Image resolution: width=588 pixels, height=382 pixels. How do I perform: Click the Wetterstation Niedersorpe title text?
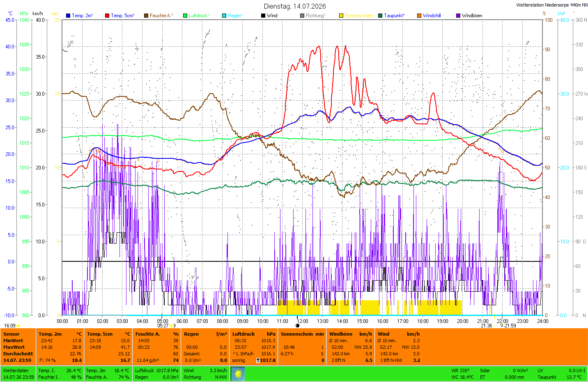click(x=552, y=5)
